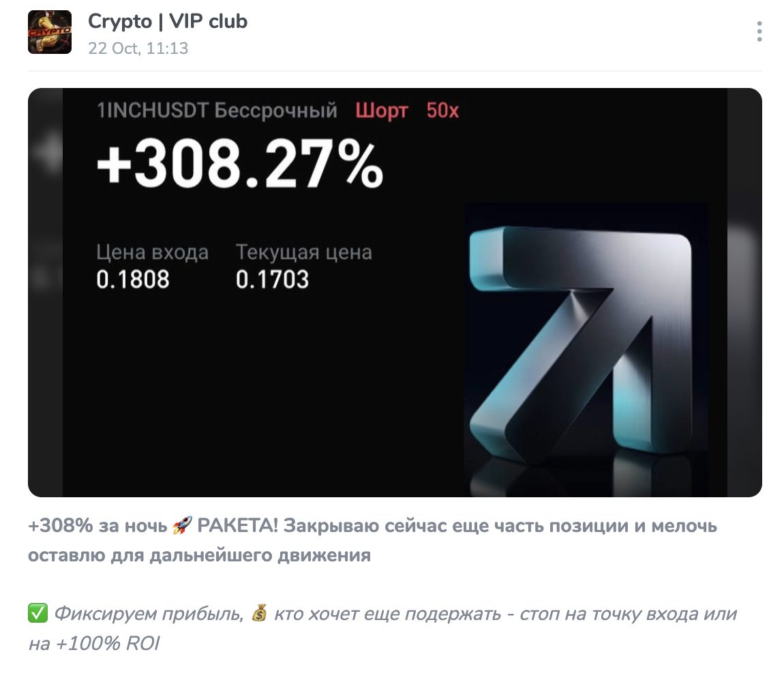Click the current price value 0.1703
Image resolution: width=784 pixels, height=678 pixels.
(x=272, y=278)
